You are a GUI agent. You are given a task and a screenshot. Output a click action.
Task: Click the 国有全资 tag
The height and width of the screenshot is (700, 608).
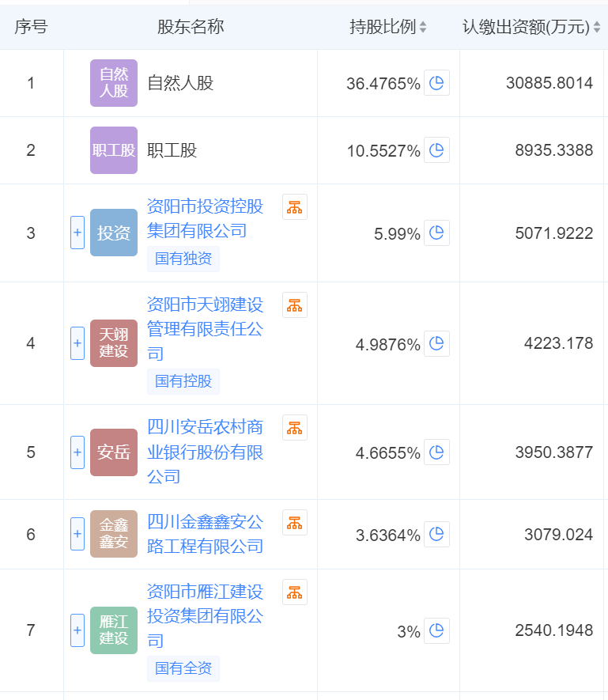pos(183,668)
